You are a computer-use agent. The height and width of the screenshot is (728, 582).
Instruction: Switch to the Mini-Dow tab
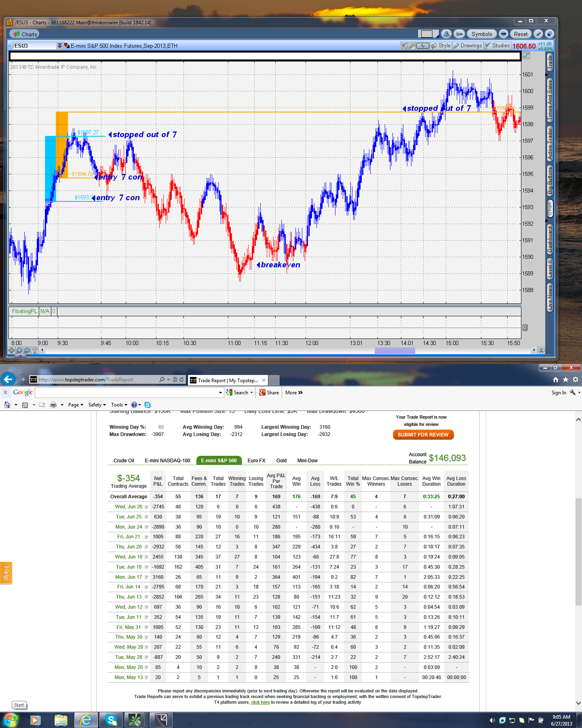click(308, 461)
